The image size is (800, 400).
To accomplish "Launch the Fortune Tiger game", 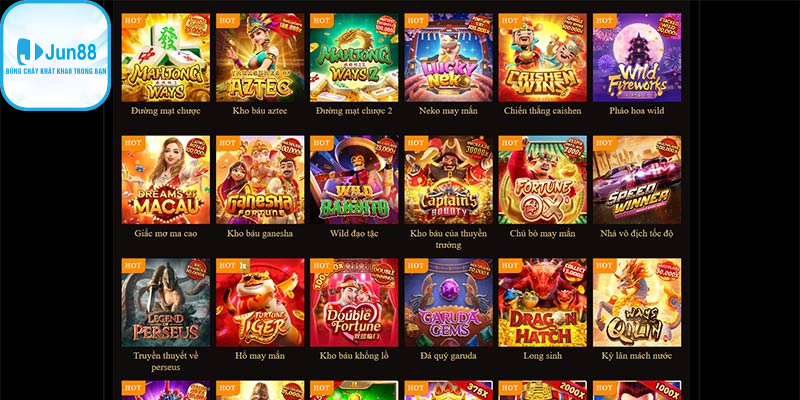I will pos(260,303).
